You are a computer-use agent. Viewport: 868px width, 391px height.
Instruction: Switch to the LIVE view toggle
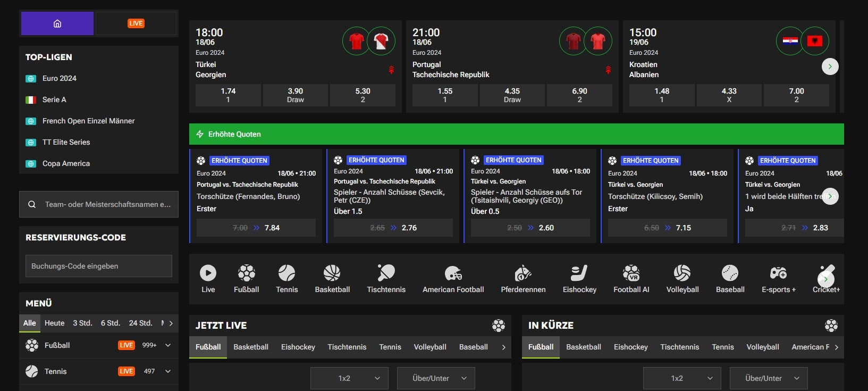click(136, 23)
